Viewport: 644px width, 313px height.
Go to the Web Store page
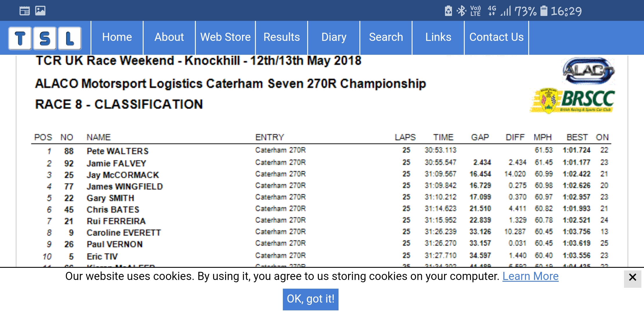(x=225, y=37)
